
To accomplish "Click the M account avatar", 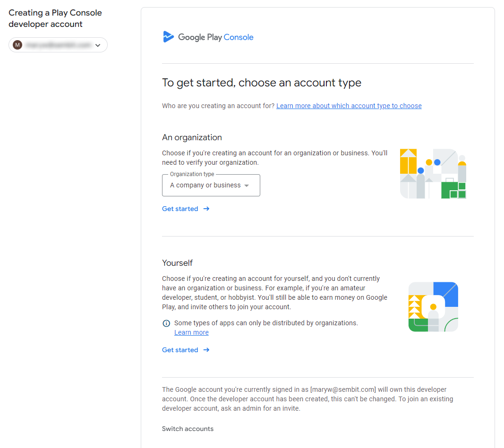I will pyautogui.click(x=17, y=45).
